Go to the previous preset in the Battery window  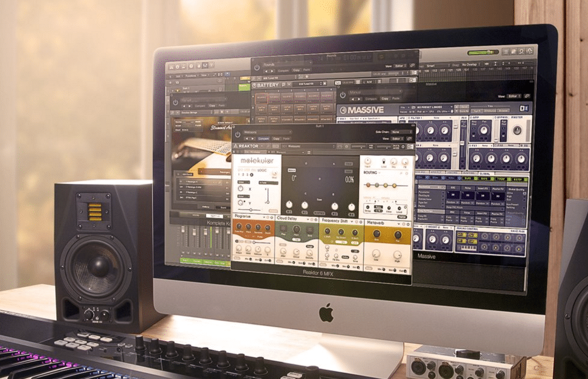(x=267, y=71)
